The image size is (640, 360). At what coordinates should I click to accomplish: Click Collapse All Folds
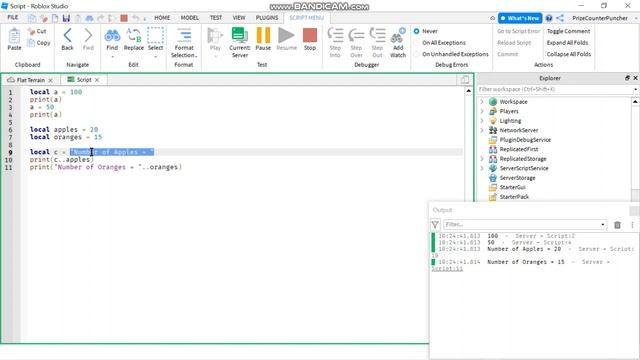[569, 54]
